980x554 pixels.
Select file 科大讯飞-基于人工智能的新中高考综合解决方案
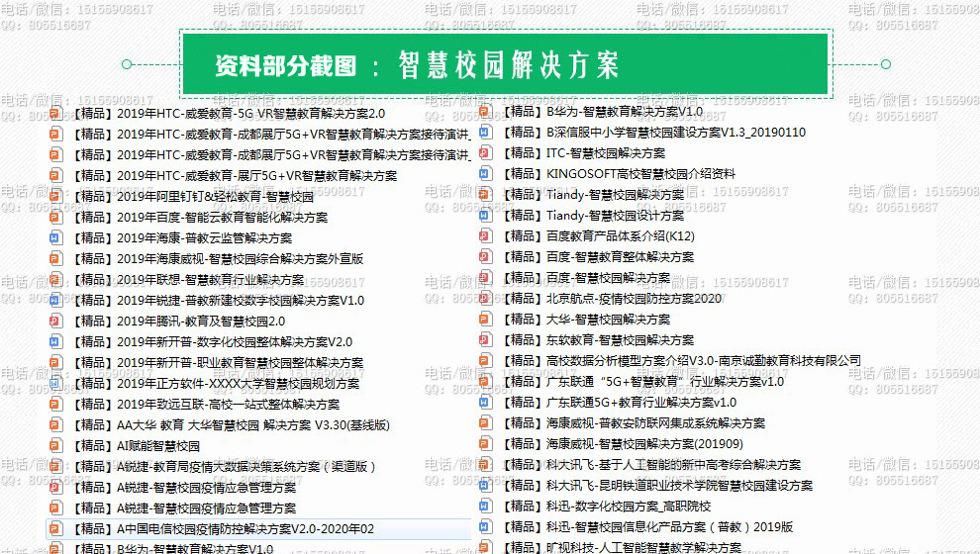[651, 465]
